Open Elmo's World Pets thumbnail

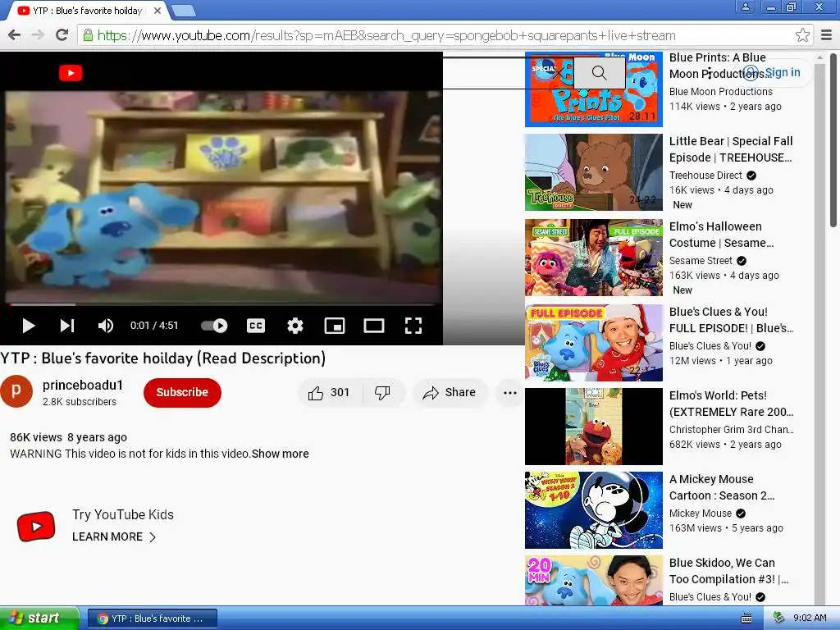pos(594,427)
